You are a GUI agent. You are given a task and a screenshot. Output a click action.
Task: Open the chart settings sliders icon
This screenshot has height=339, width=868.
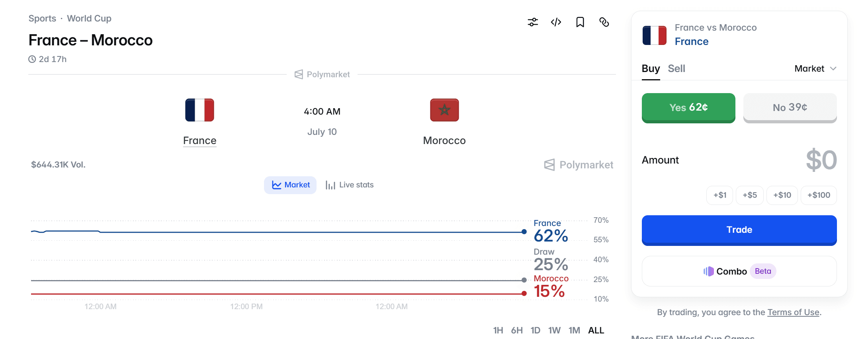pos(533,22)
